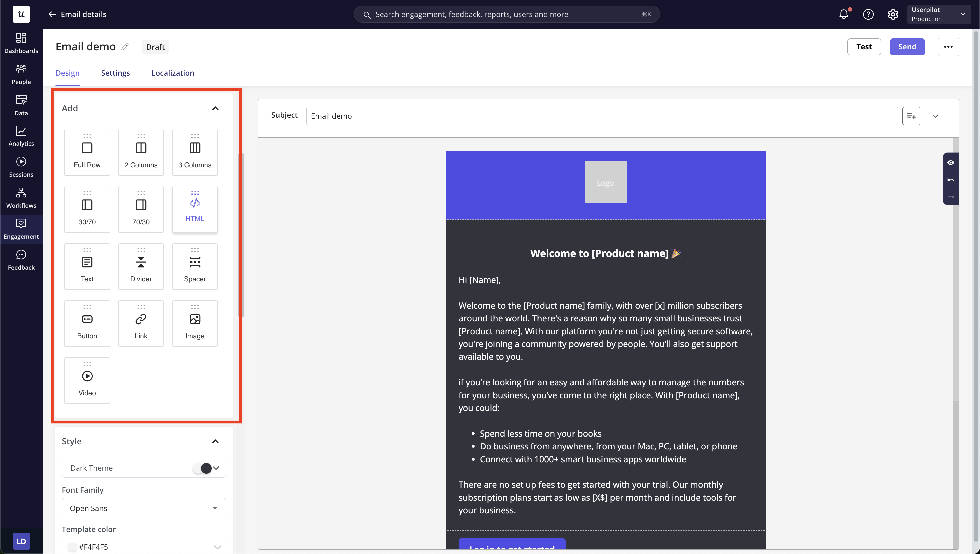Collapse the Add panel
Image resolution: width=980 pixels, height=554 pixels.
coord(215,108)
